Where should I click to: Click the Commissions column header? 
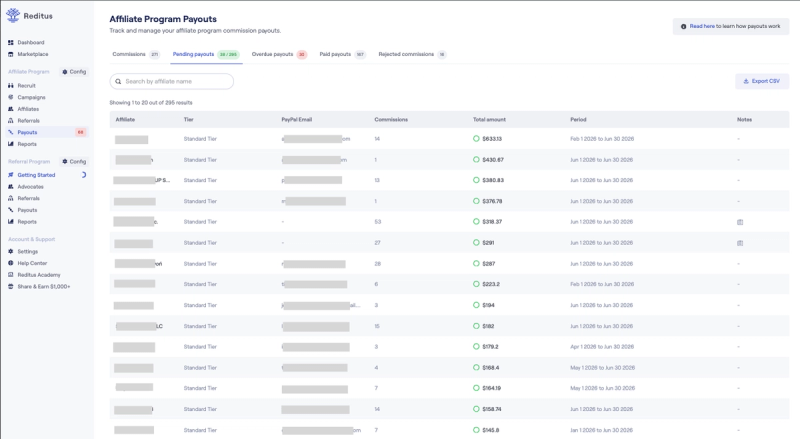click(x=391, y=119)
